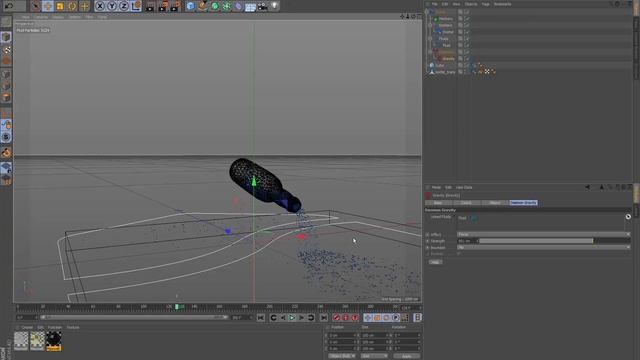Open the material Create menu
Image resolution: width=640 pixels, height=360 pixels.
[x=27, y=327]
